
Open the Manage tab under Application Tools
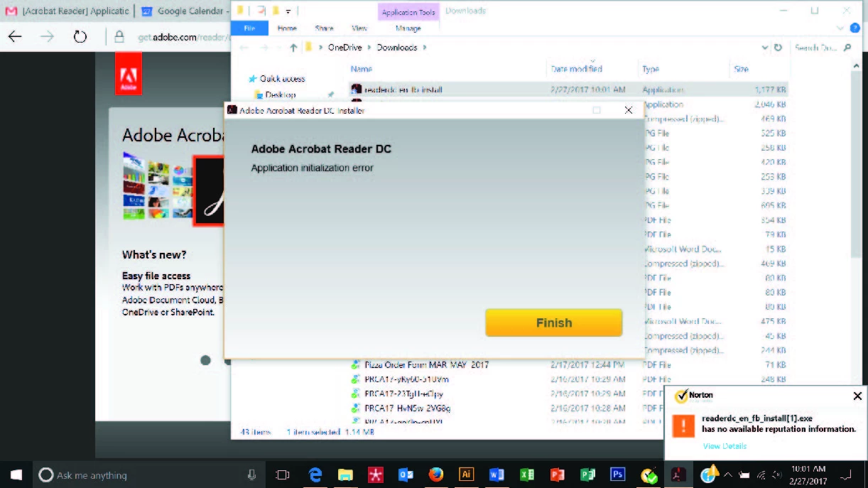[x=408, y=28]
